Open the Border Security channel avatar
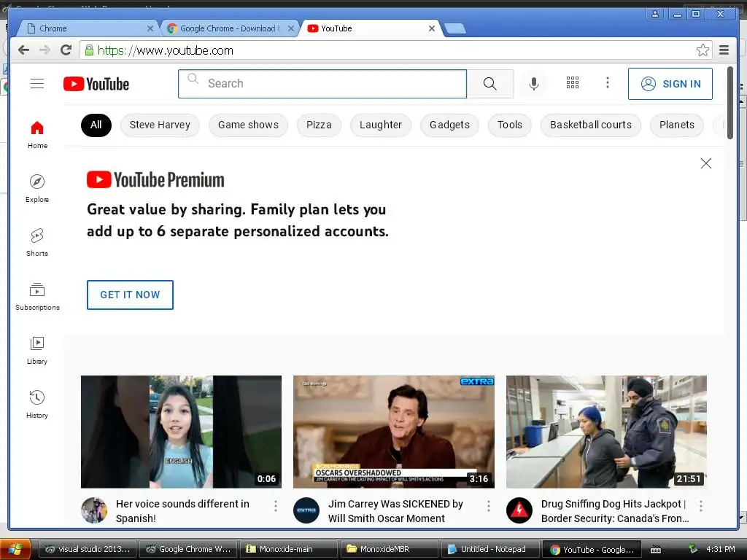 pyautogui.click(x=519, y=510)
